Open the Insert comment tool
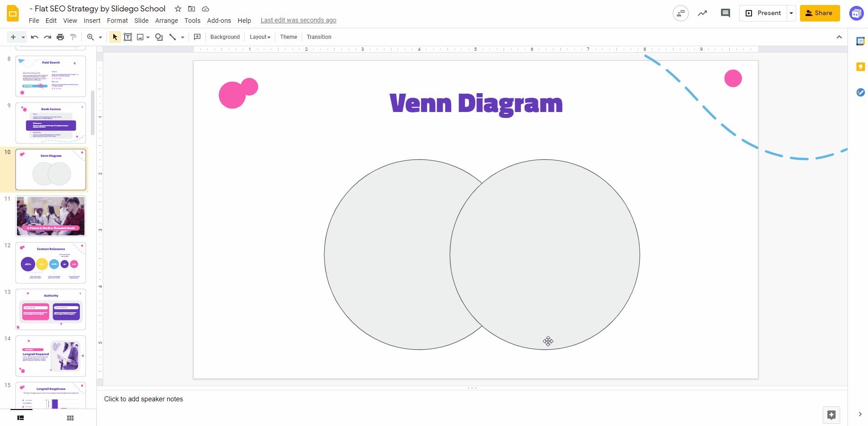Screen dimensions: 868x426 coord(197,37)
